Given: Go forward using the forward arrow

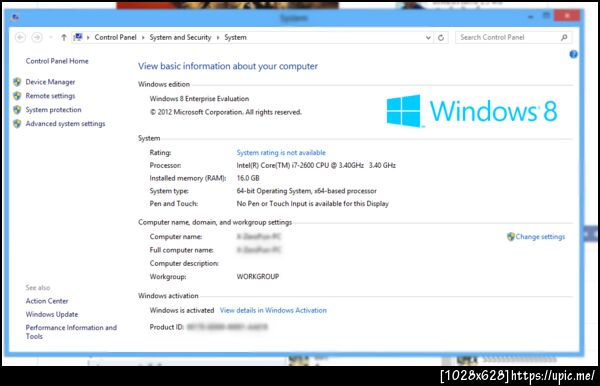Looking at the screenshot, I should tap(37, 37).
